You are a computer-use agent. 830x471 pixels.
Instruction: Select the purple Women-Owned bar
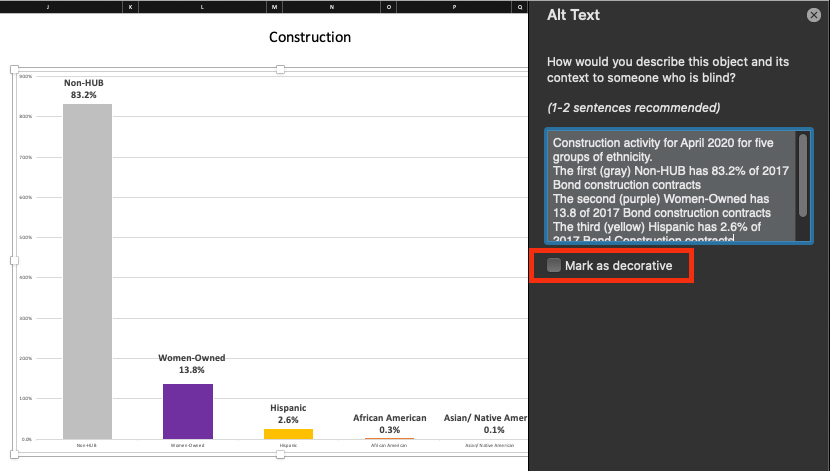[x=188, y=411]
